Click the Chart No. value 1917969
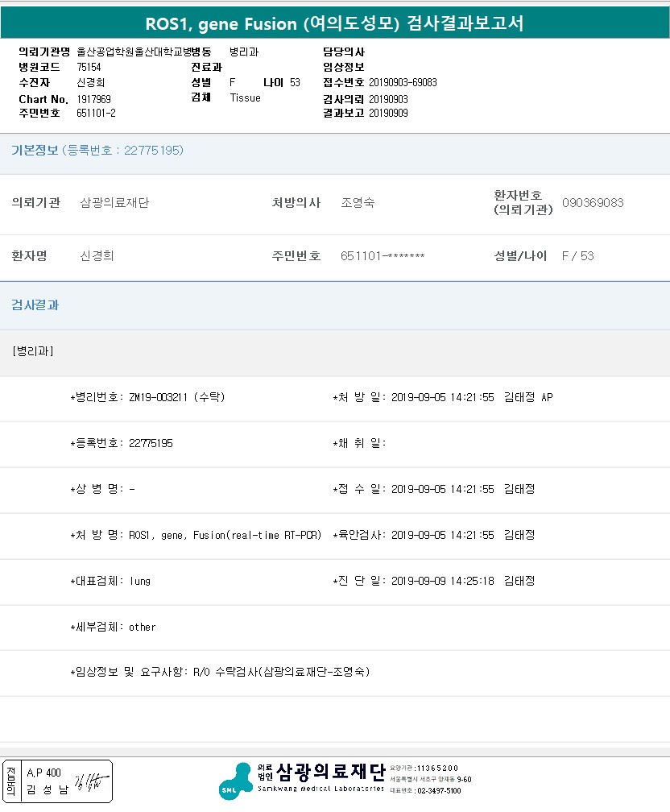Image resolution: width=670 pixels, height=812 pixels. pos(93,98)
